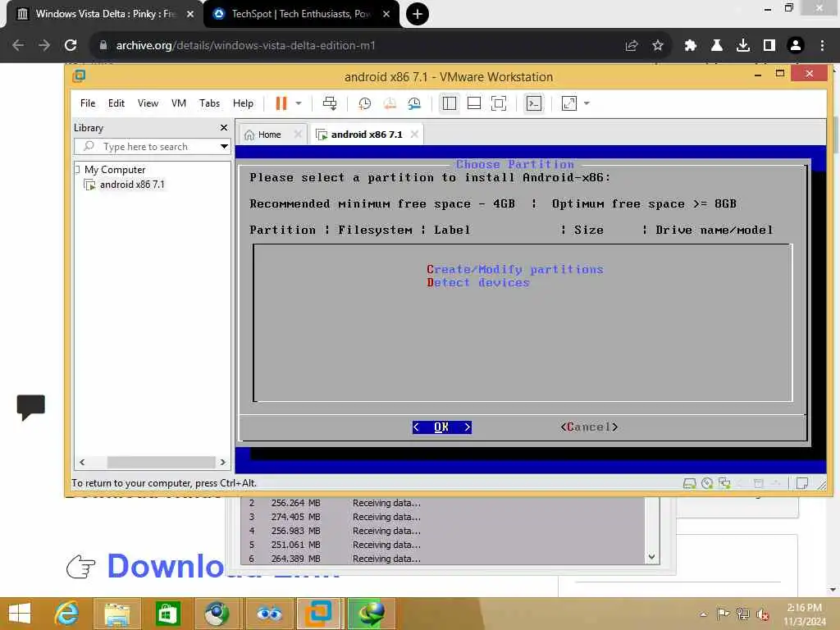Viewport: 840px width, 630px height.
Task: Click the hard disk status icon in VMware
Action: point(689,484)
